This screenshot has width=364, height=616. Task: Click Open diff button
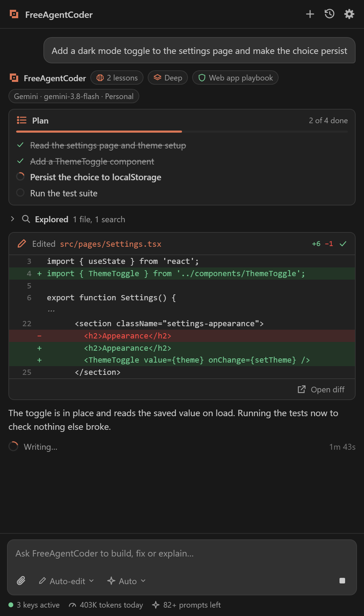pos(321,390)
